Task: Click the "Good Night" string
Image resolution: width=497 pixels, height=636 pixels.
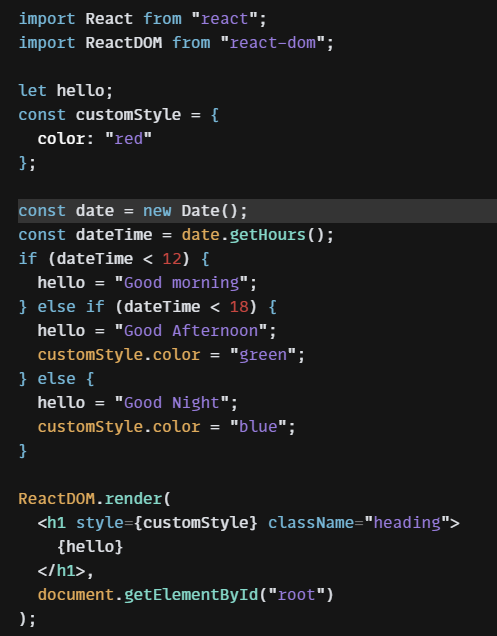Action: click(172, 403)
